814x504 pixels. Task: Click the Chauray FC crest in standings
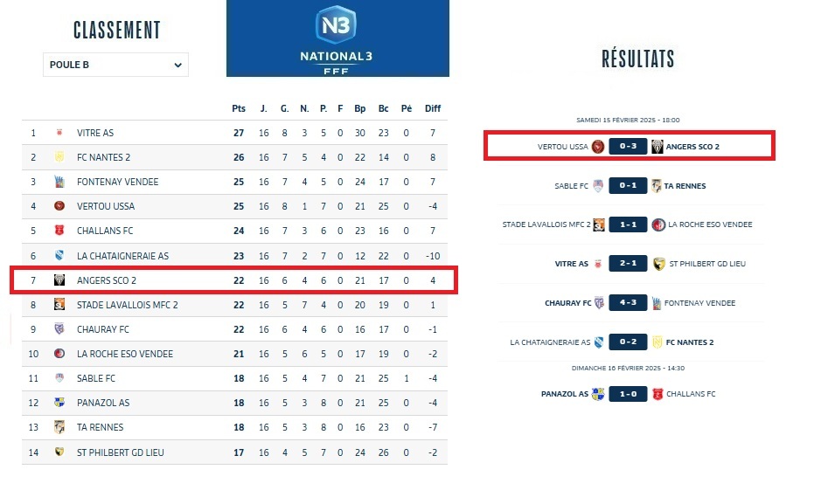click(x=59, y=329)
